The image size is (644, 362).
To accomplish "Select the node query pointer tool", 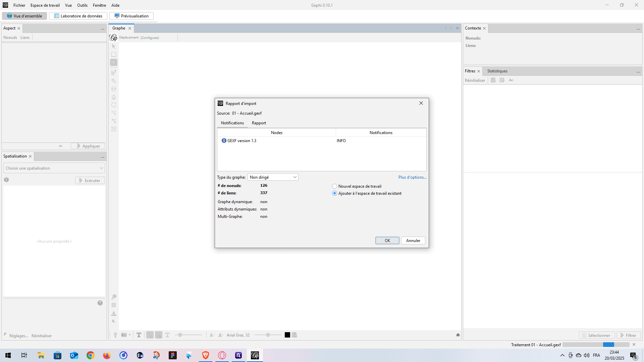I will coord(114,72).
